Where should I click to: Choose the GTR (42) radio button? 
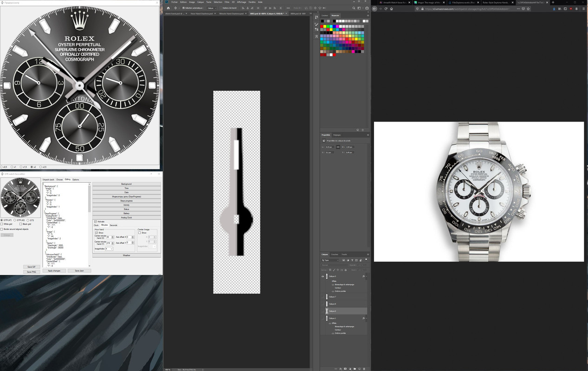(x=15, y=220)
